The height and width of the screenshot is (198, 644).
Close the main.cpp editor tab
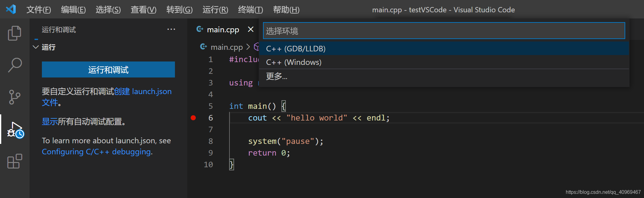click(x=251, y=29)
